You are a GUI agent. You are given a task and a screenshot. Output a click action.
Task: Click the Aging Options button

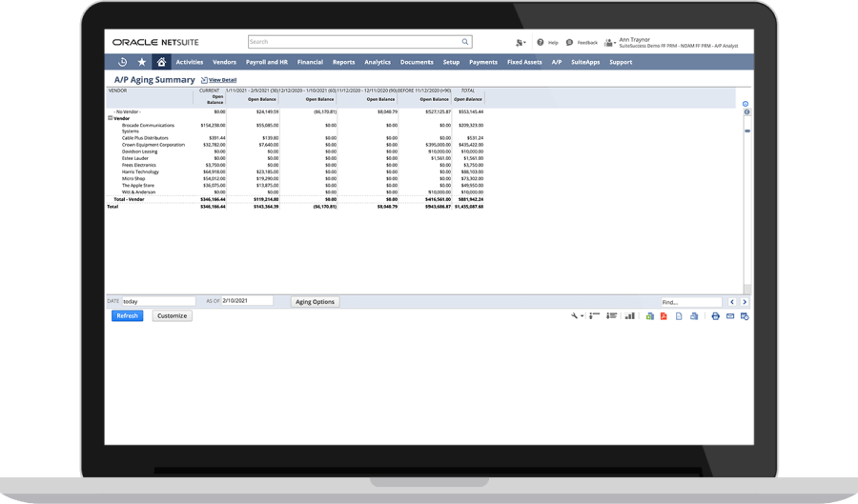316,302
